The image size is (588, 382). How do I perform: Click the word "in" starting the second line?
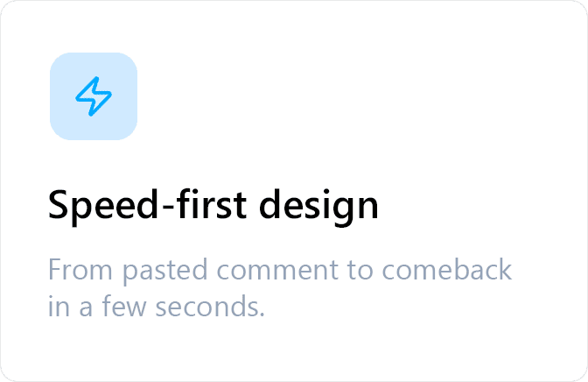(58, 307)
